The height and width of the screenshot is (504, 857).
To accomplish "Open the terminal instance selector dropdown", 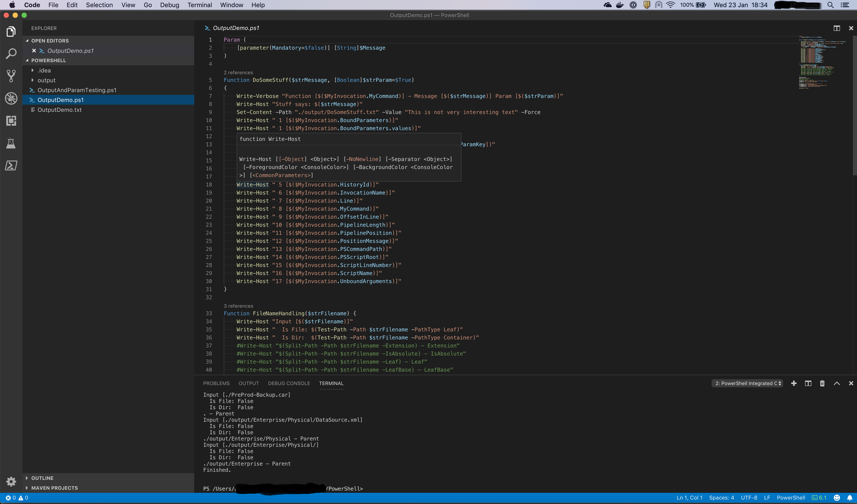I will tap(747, 383).
